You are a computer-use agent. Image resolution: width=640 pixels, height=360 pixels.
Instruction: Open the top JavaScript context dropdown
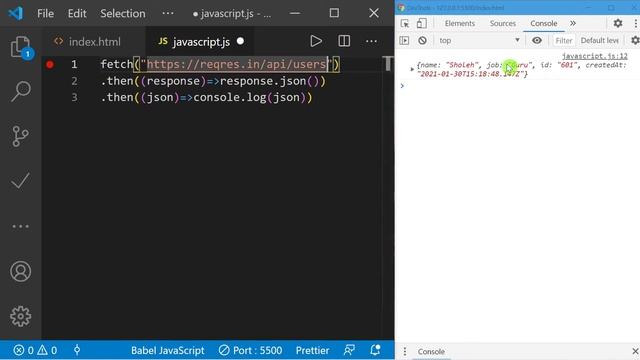pos(479,40)
